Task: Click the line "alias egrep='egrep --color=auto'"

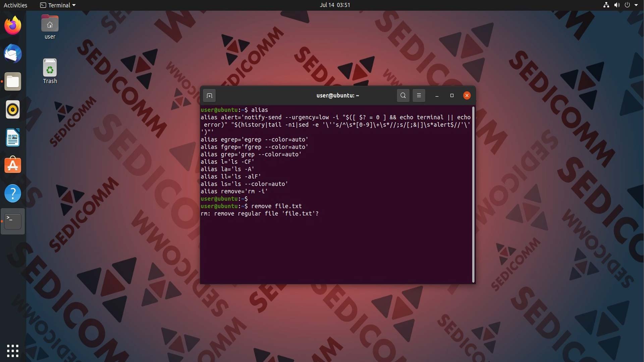Action: (254, 139)
